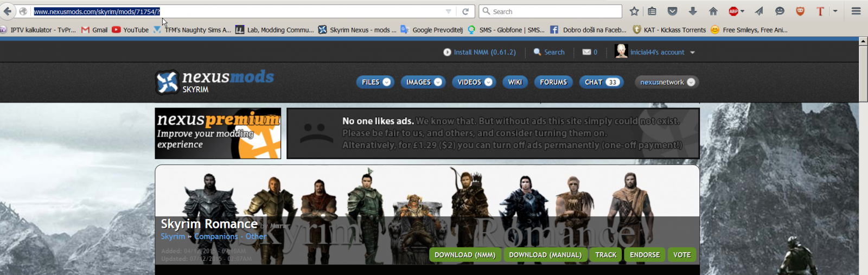The image size is (868, 275).
Task: Click scrollbar up arrow
Action: (863, 41)
